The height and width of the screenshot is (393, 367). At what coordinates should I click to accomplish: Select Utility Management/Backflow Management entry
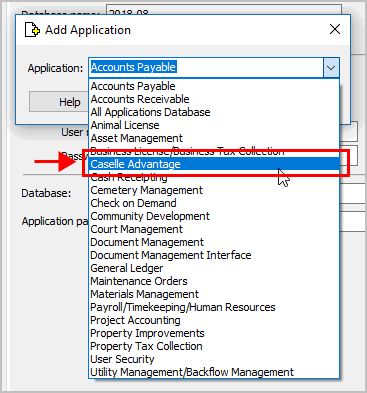click(214, 372)
